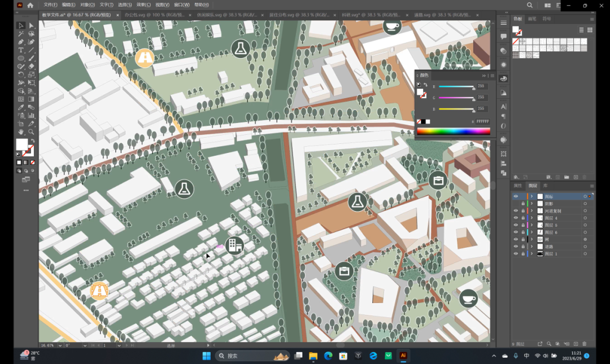610x364 pixels.
Task: Open the zoom level dropdown at 16.67%
Action: tap(60, 345)
